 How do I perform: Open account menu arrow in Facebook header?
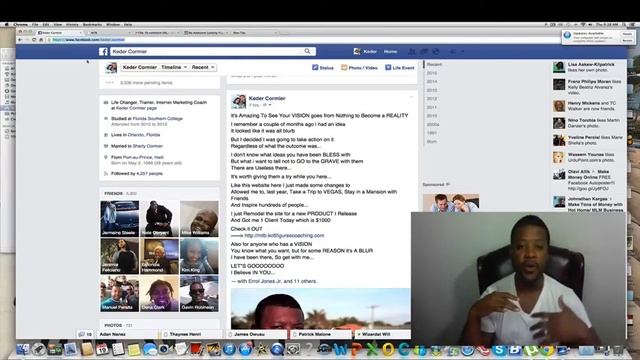[x=462, y=51]
